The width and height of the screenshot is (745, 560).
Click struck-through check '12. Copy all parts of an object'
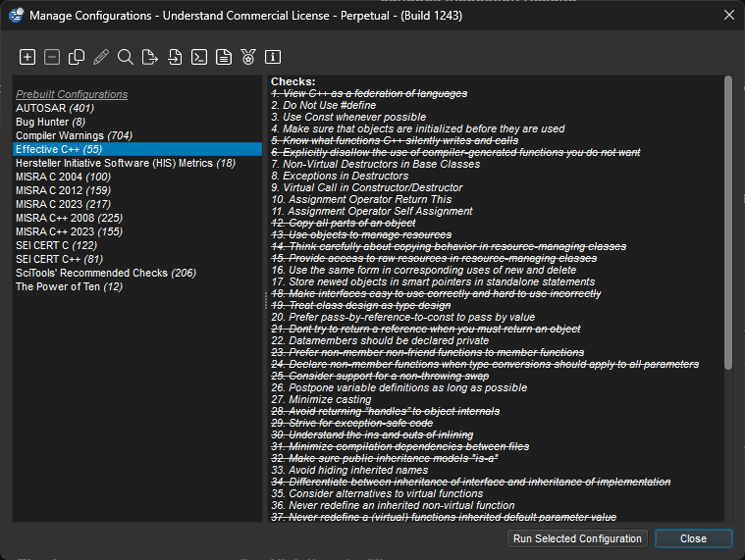click(x=343, y=223)
